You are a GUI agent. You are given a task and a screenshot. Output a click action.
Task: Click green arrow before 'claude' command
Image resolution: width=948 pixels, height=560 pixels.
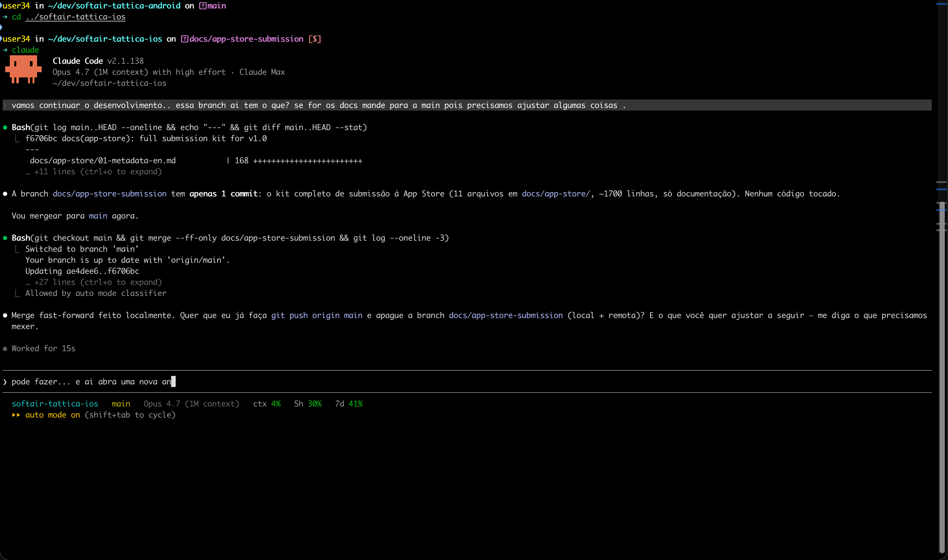(x=5, y=50)
